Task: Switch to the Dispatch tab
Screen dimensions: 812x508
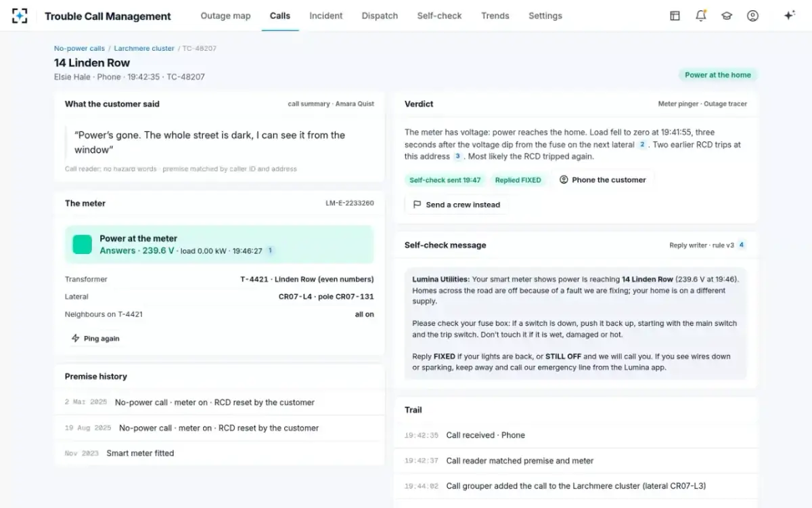Action: (x=380, y=16)
